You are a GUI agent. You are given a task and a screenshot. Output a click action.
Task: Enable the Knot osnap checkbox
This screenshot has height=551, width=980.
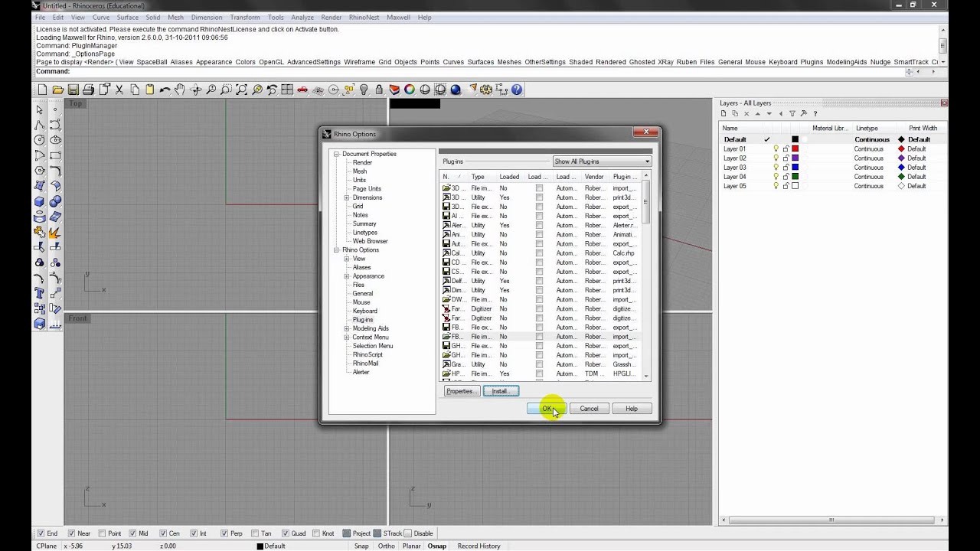tap(317, 533)
